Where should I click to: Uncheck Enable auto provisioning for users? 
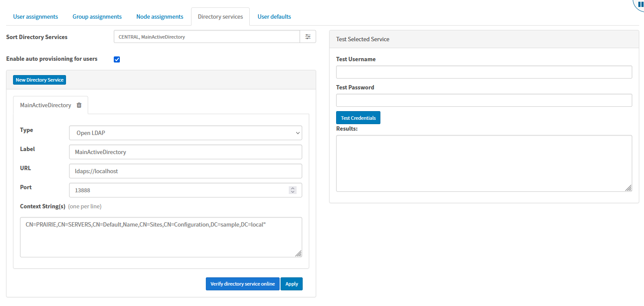(116, 59)
